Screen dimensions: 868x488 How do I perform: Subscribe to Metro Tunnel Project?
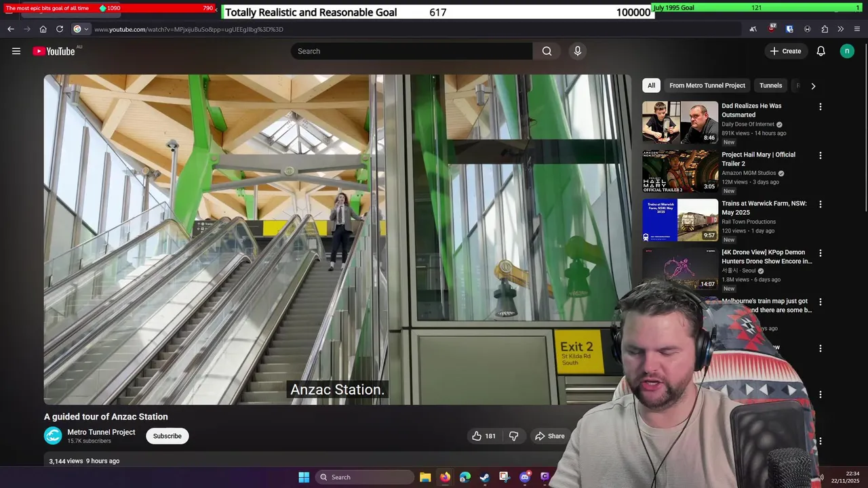(x=167, y=436)
